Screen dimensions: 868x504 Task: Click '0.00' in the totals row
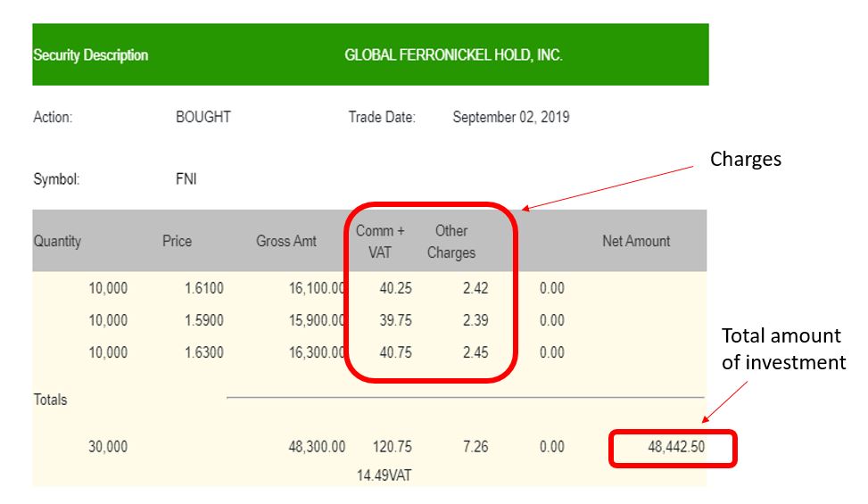[x=552, y=446]
